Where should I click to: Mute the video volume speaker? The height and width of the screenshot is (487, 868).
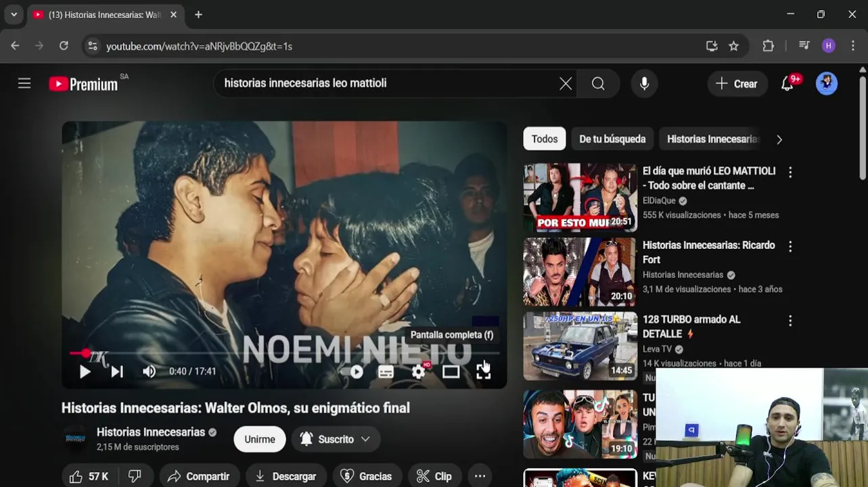(149, 371)
